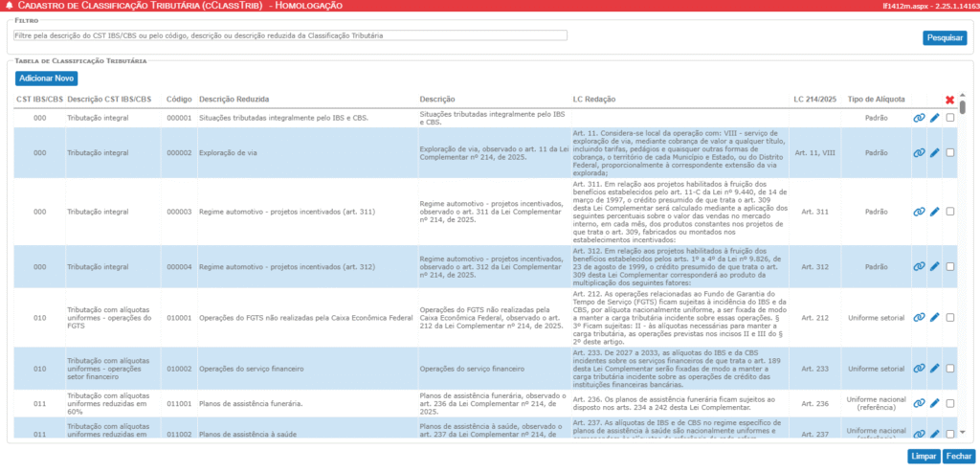Click the Limpar button
The image size is (980, 473).
pos(924,457)
